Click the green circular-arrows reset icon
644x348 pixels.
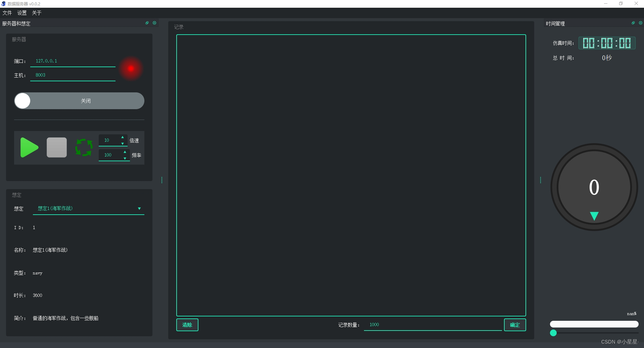click(x=84, y=147)
